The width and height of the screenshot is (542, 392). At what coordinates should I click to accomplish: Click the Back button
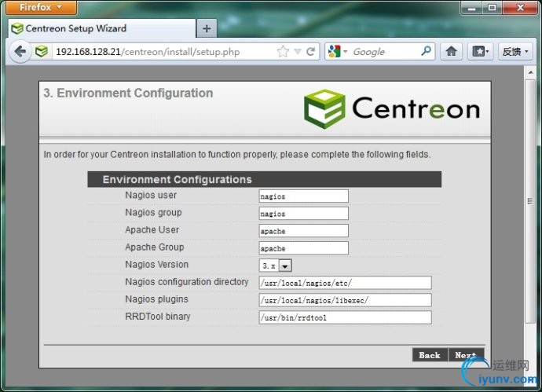430,355
